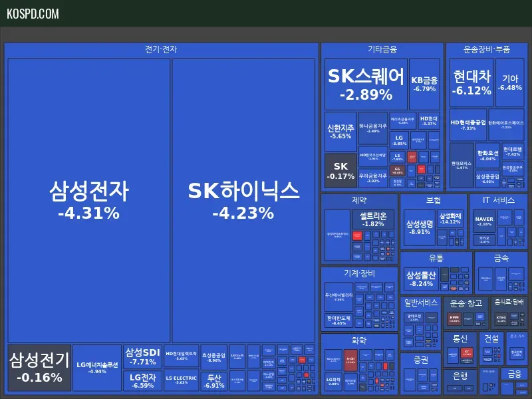Click the 유통 sector header

436,258
